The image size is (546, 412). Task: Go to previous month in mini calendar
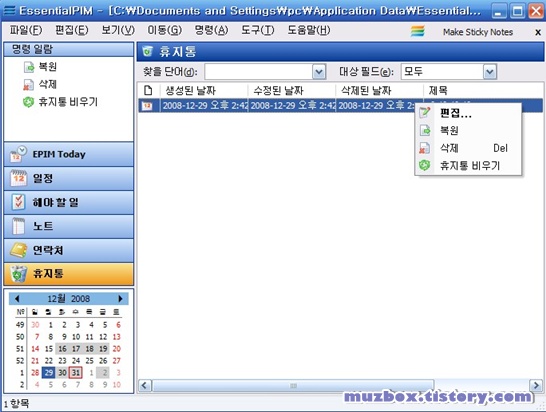tap(17, 298)
